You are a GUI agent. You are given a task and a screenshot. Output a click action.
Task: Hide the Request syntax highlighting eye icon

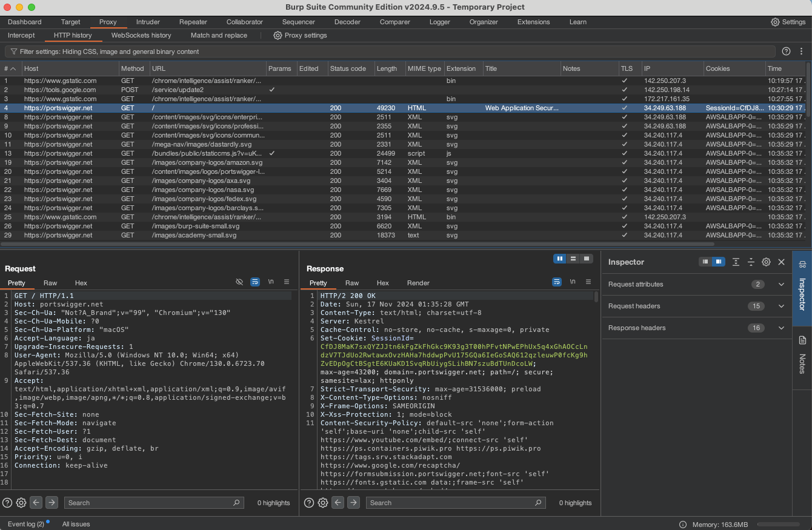[x=239, y=282]
